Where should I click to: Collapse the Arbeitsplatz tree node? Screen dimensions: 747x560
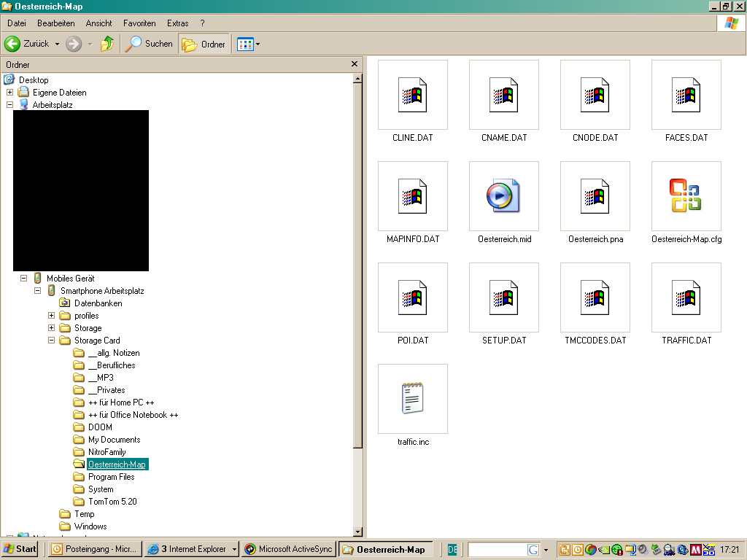click(x=9, y=104)
